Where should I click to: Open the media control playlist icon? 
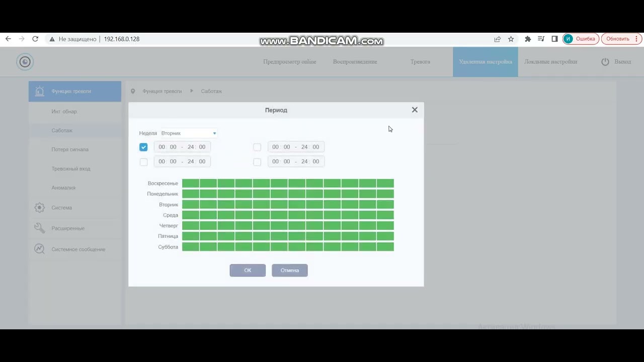(x=541, y=39)
